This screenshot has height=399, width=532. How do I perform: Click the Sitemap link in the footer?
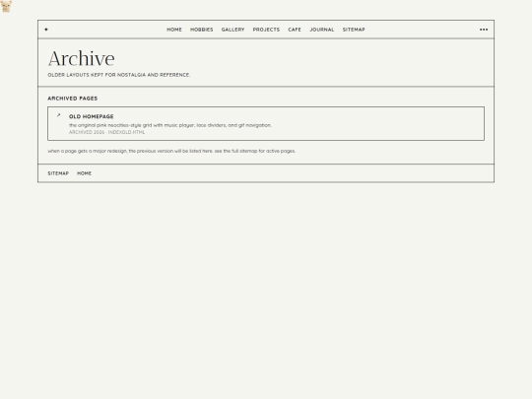click(x=58, y=173)
